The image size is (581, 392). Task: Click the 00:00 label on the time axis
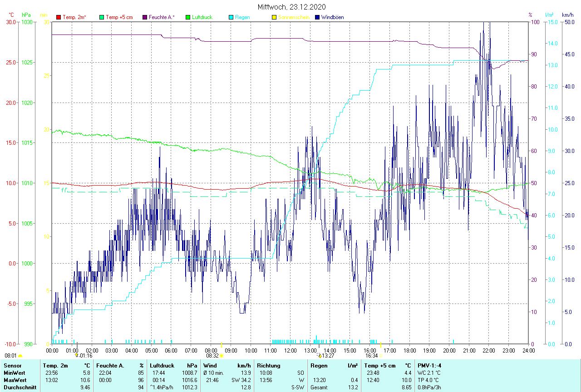[52, 350]
